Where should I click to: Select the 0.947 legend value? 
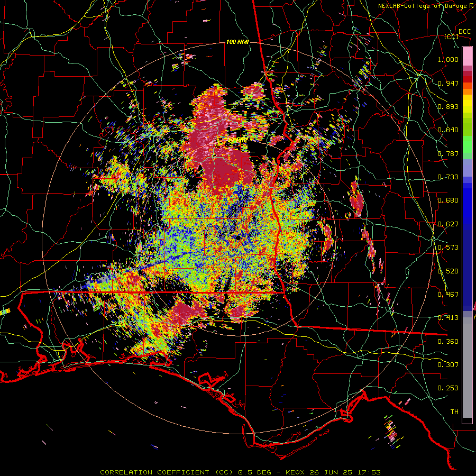pos(448,83)
